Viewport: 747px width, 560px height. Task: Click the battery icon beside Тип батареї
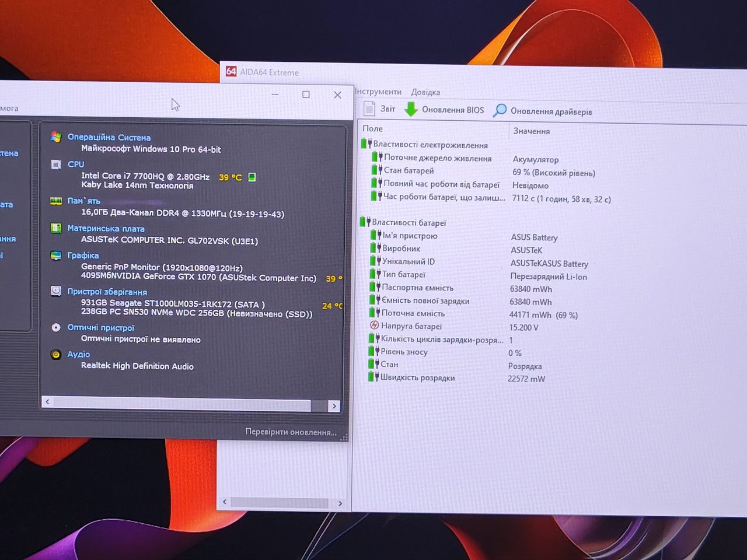375,274
